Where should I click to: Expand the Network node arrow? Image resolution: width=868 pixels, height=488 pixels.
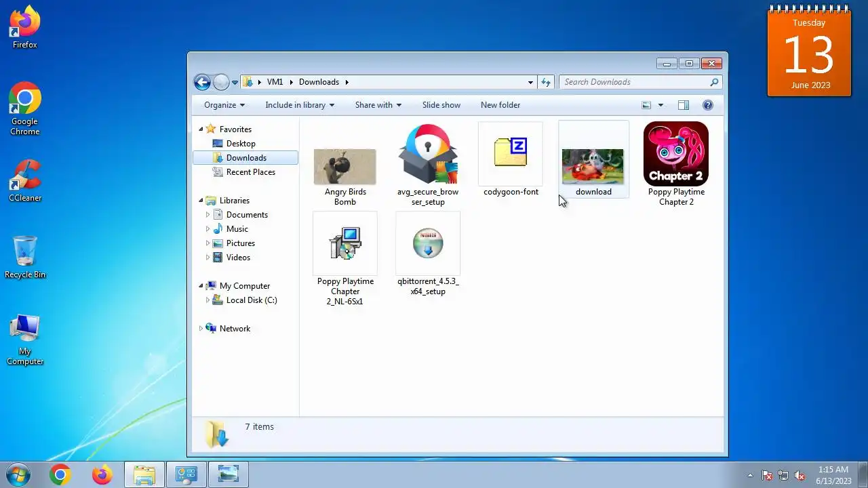point(201,329)
